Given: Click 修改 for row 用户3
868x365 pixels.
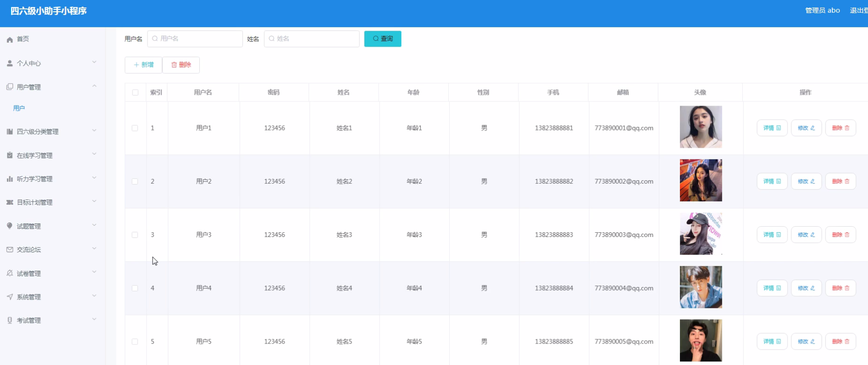Looking at the screenshot, I should [x=806, y=235].
